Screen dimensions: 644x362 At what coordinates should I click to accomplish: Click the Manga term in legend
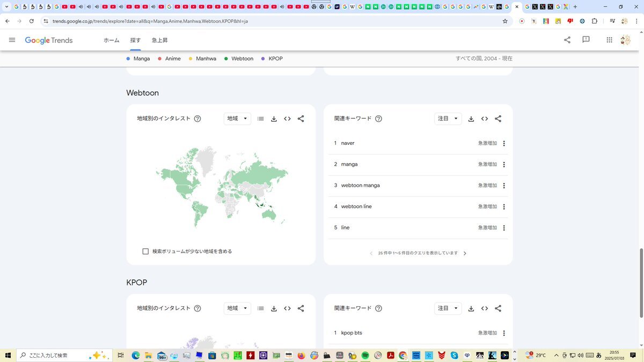click(142, 58)
